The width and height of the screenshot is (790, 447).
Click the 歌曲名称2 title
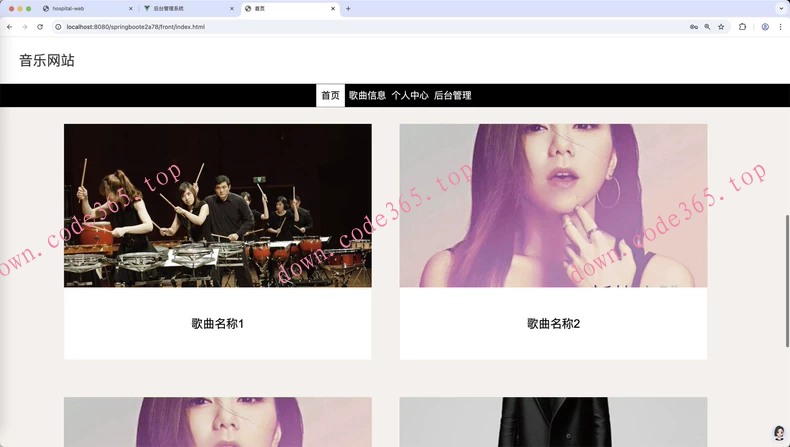(553, 324)
